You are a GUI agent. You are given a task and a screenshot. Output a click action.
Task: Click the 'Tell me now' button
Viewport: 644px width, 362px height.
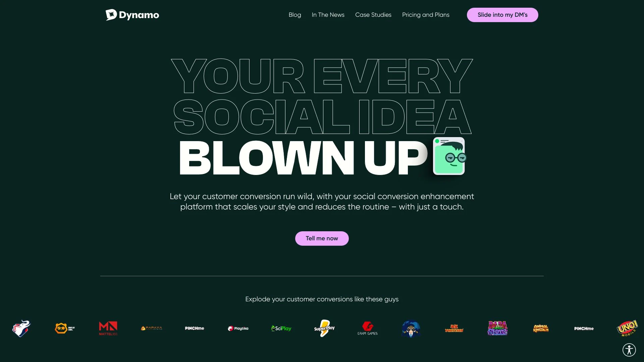[x=322, y=238]
